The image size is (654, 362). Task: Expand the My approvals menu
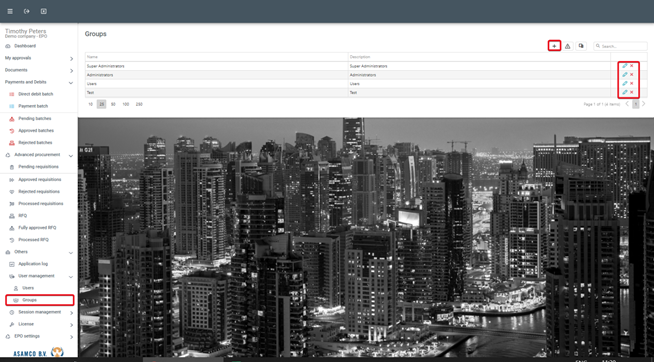pos(39,58)
